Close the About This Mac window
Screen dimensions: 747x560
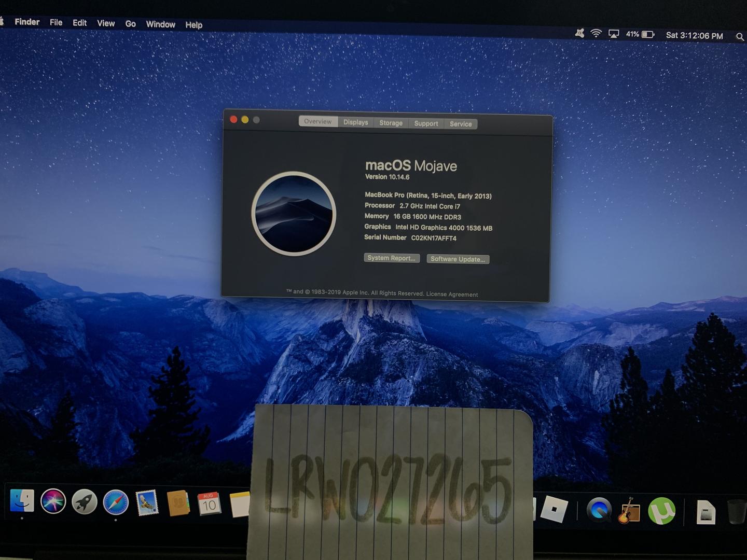click(233, 120)
